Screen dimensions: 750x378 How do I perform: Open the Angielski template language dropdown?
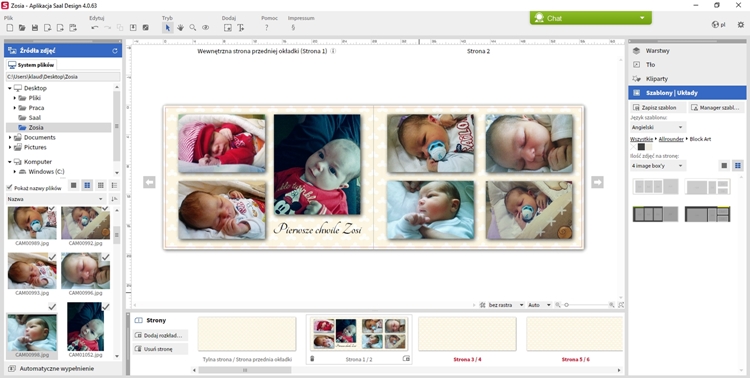[658, 127]
